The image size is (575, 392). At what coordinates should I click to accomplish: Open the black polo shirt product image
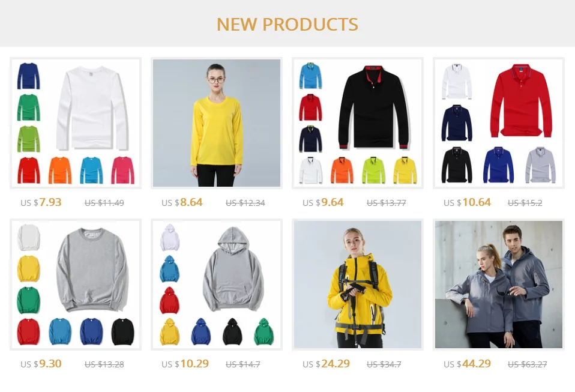coord(358,123)
